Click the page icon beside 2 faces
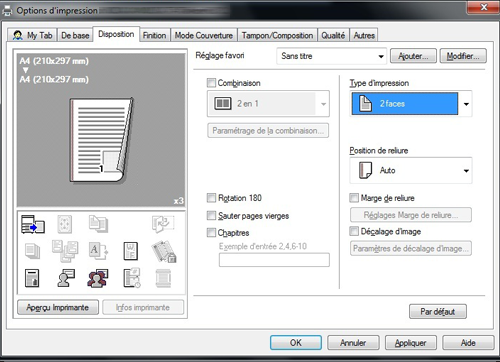 point(366,104)
